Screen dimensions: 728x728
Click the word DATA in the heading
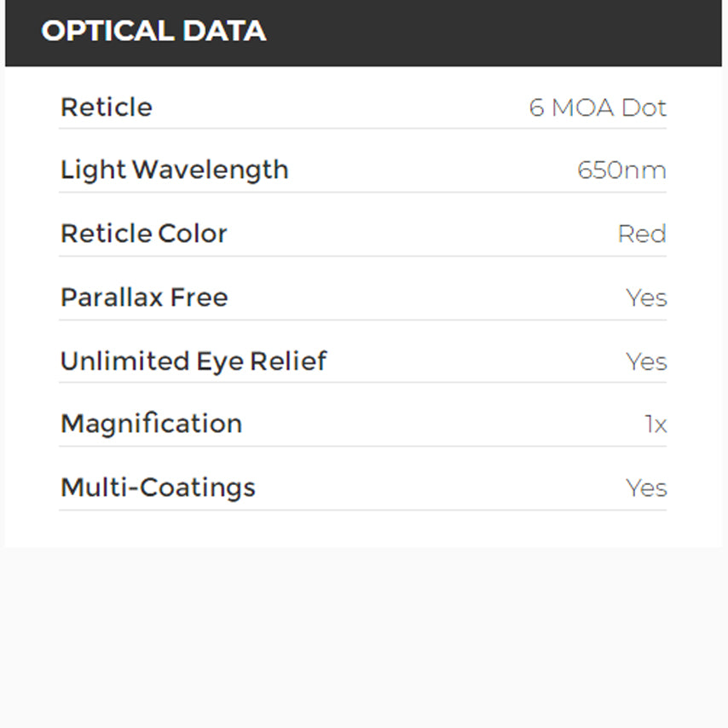223,32
